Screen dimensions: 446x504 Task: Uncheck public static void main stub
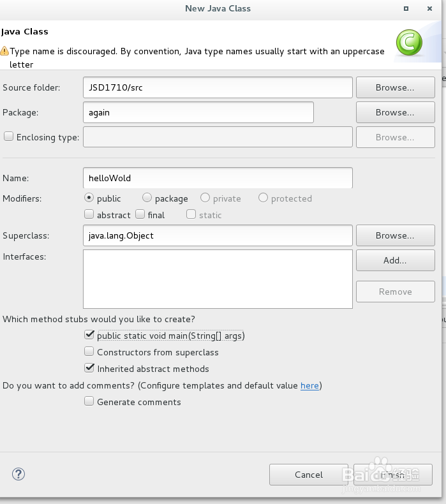pos(89,335)
